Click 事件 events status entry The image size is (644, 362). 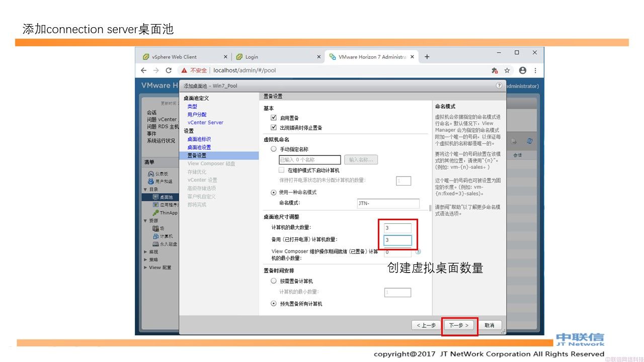(151, 134)
